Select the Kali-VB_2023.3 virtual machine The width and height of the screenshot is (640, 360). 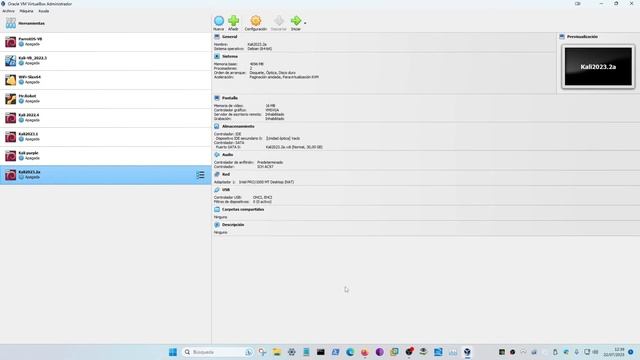tap(105, 60)
